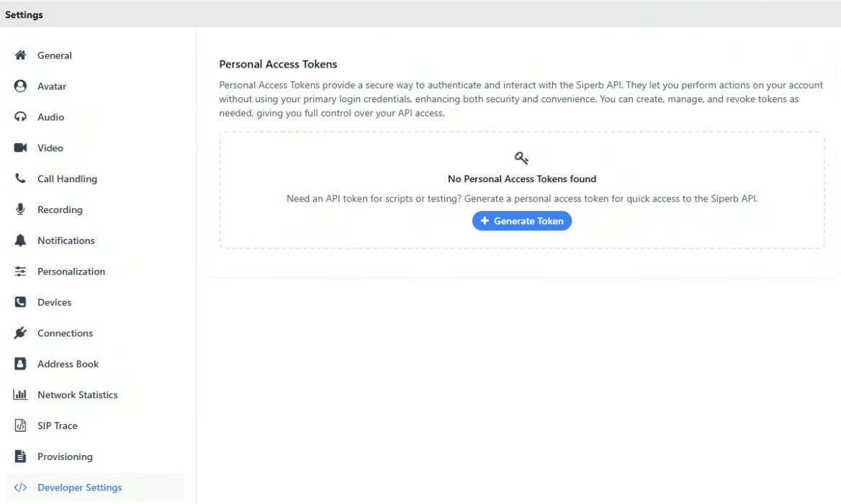The height and width of the screenshot is (504, 841).
Task: Click the 'No Personal Access Tokens found' message
Action: click(522, 179)
